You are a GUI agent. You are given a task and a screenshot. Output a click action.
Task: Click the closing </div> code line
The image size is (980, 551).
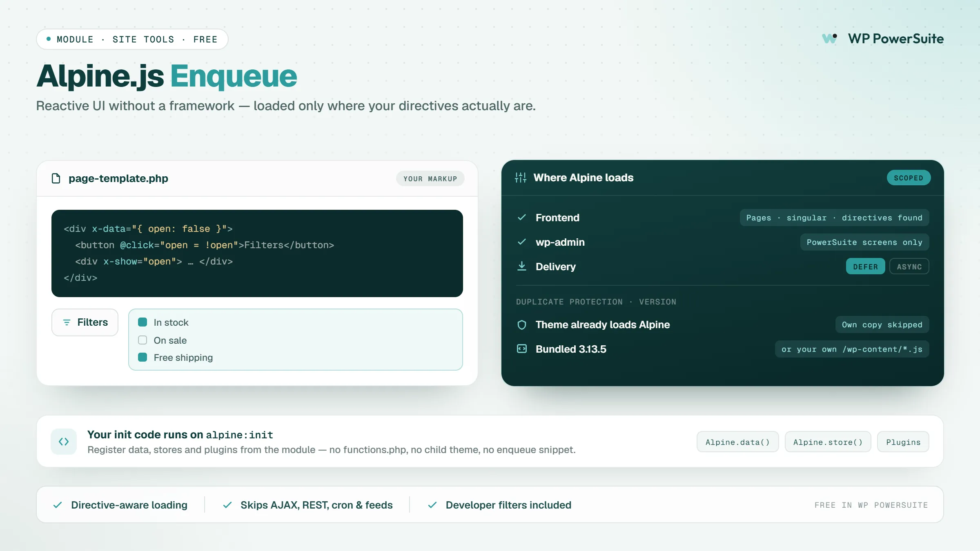point(80,278)
